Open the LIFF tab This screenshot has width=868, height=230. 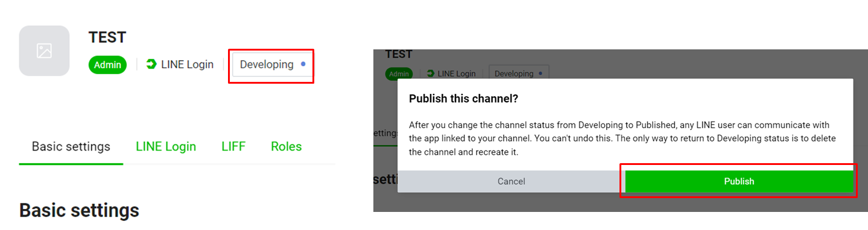pyautogui.click(x=233, y=146)
